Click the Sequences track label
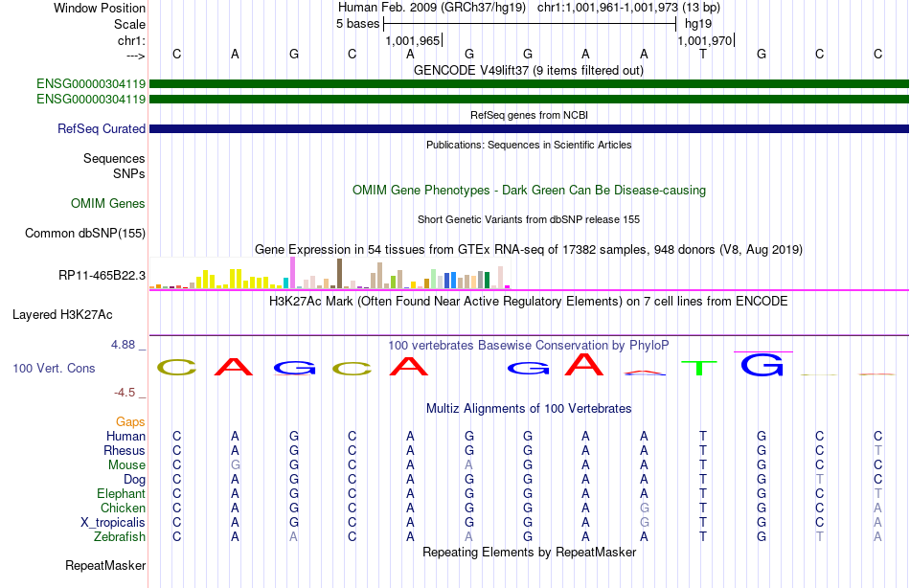 click(x=114, y=158)
